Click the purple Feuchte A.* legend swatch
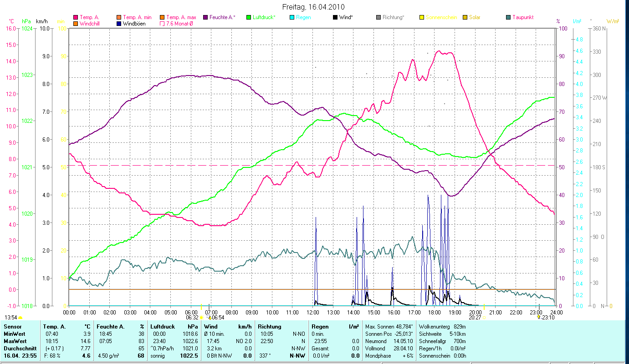This screenshot has width=629, height=364. 205,17
